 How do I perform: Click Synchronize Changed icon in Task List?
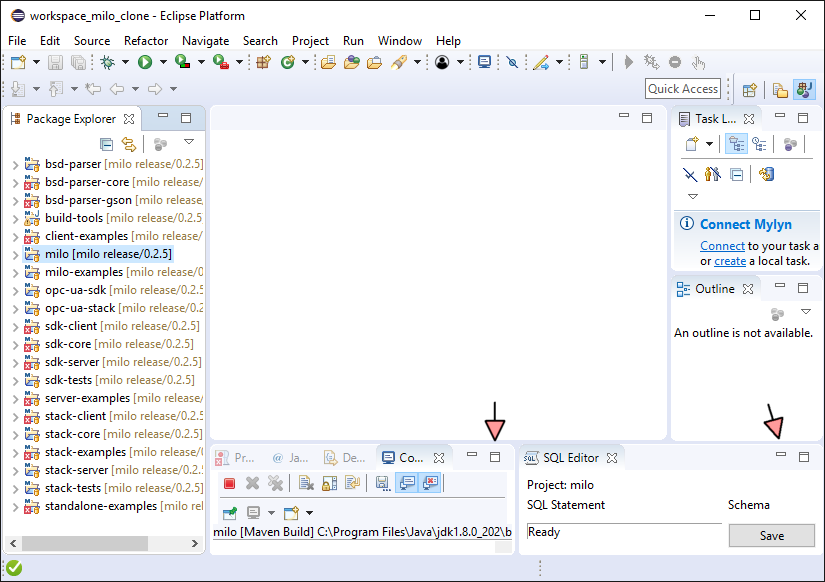click(x=767, y=174)
